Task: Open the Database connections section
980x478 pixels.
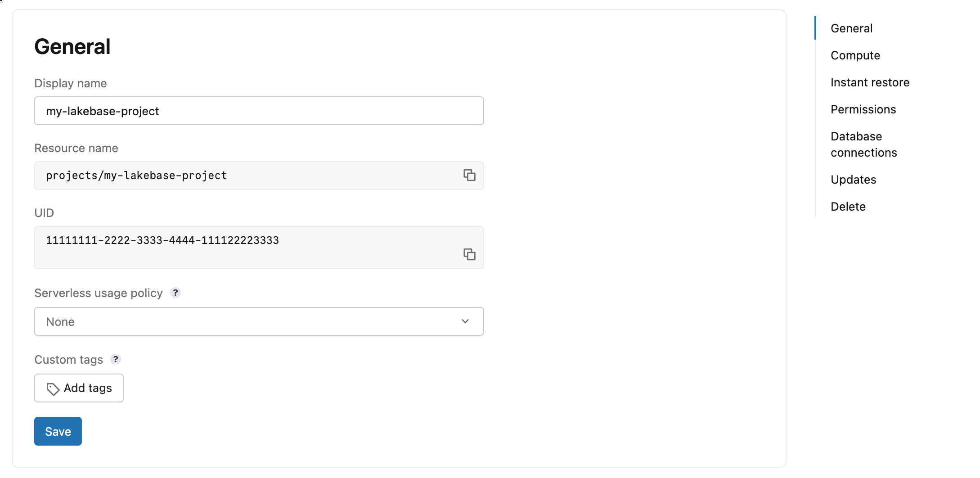Action: pos(864,144)
